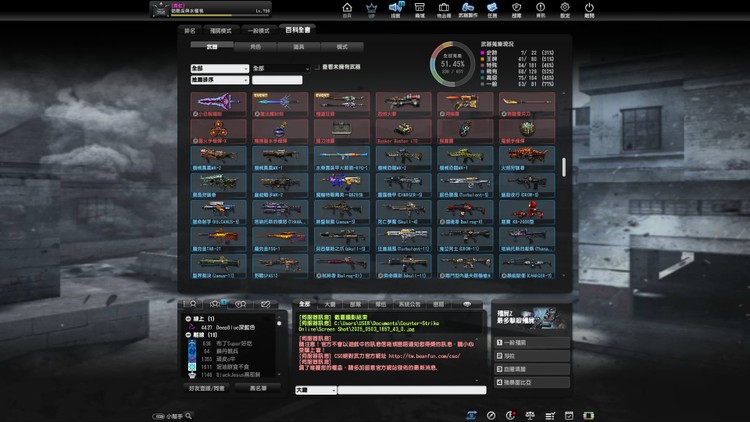Click the friends list scrollbar handle
Image resolution: width=750 pixels, height=422 pixels.
pyautogui.click(x=279, y=324)
